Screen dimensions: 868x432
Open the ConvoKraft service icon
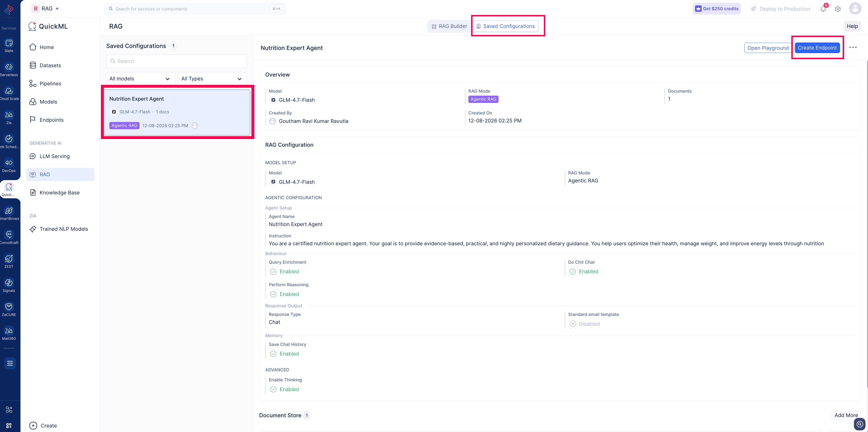point(9,235)
